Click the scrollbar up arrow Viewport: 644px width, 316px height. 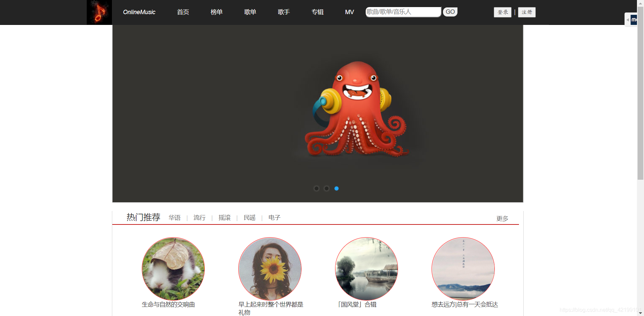pyautogui.click(x=640, y=3)
